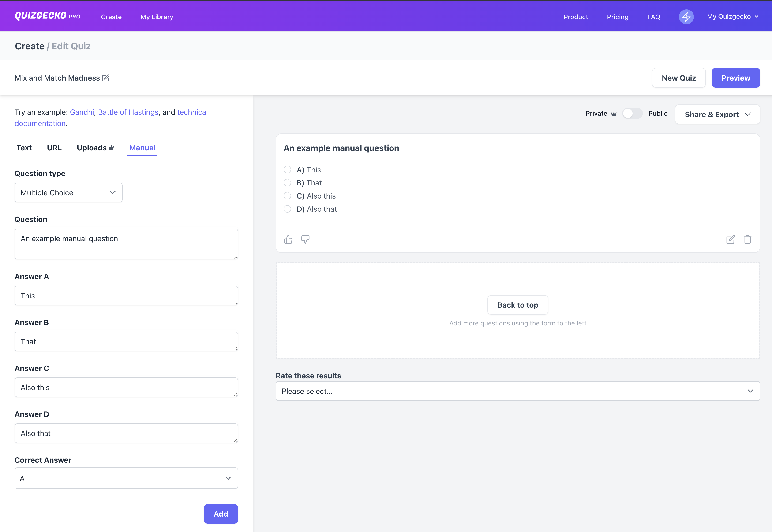Image resolution: width=772 pixels, height=532 pixels.
Task: Select radio button for answer option A
Action: pos(287,169)
